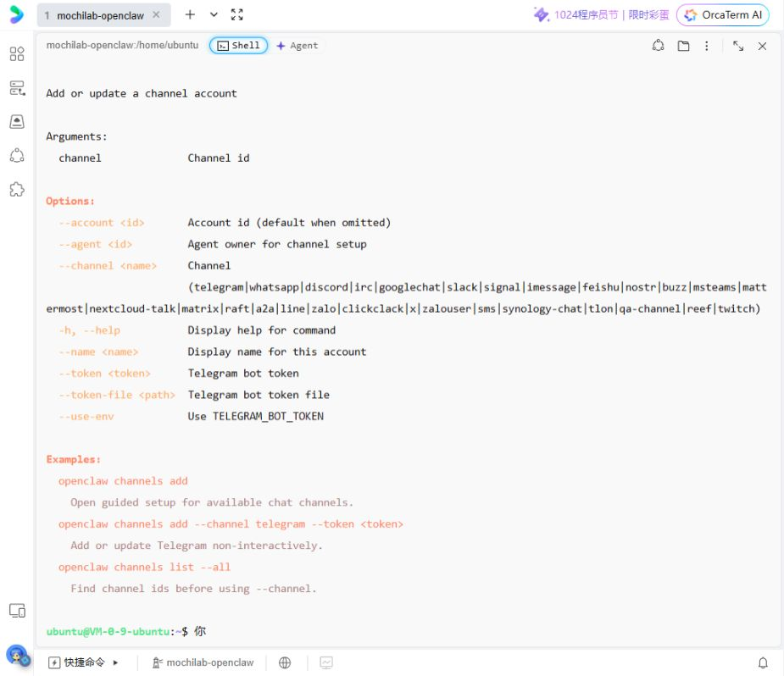Click the mochilab-openclaw server in status bar
The image size is (784, 676).
(203, 662)
